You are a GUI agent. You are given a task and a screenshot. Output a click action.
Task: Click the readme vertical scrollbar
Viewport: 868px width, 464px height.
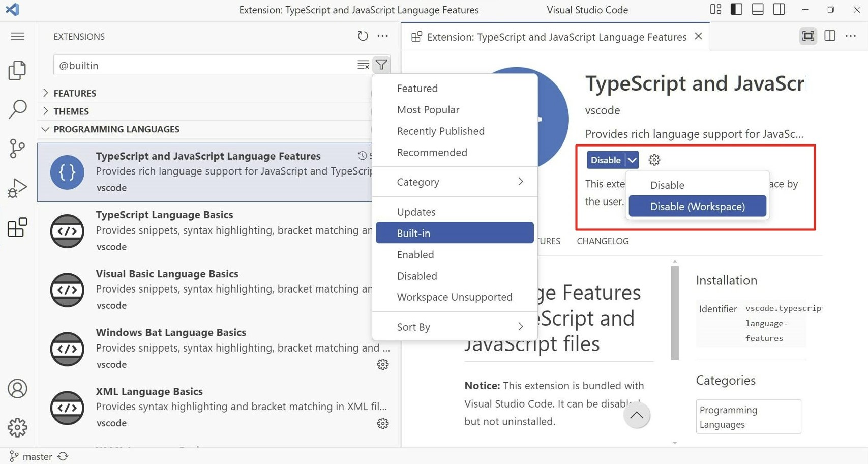click(675, 313)
